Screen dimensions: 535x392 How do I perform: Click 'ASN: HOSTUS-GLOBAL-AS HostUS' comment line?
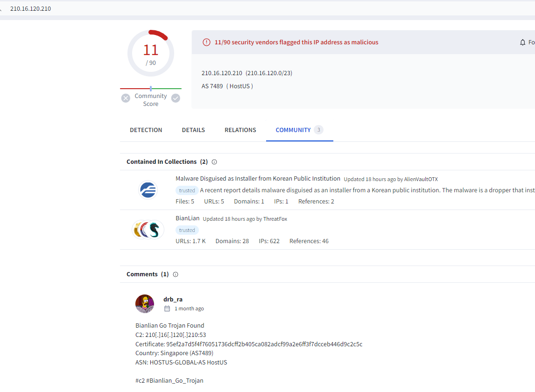(x=181, y=362)
